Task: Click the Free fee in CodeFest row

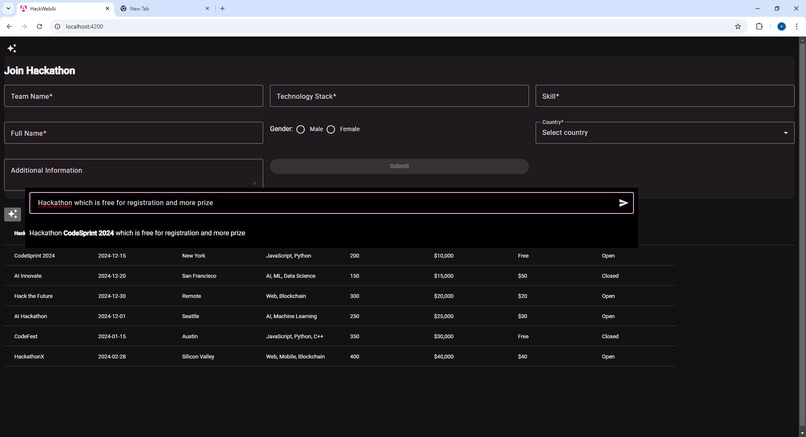Action: [x=523, y=336]
